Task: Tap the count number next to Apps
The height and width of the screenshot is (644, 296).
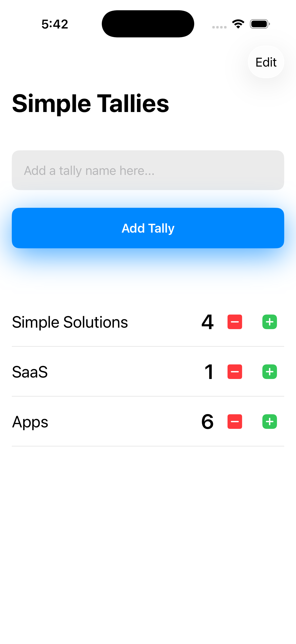Action: [207, 422]
